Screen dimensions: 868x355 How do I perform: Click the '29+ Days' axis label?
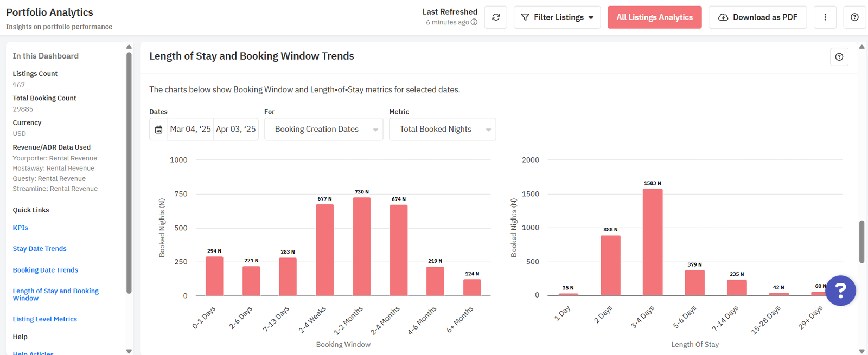click(x=810, y=318)
